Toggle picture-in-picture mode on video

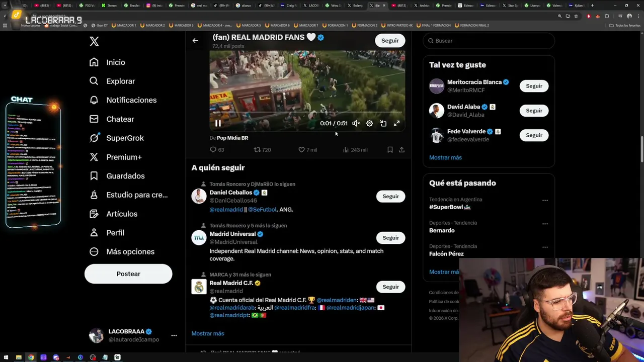[383, 123]
